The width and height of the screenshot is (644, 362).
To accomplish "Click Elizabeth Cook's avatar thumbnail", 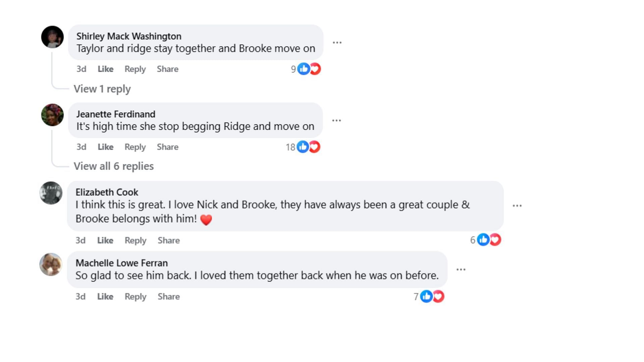I will click(x=51, y=193).
